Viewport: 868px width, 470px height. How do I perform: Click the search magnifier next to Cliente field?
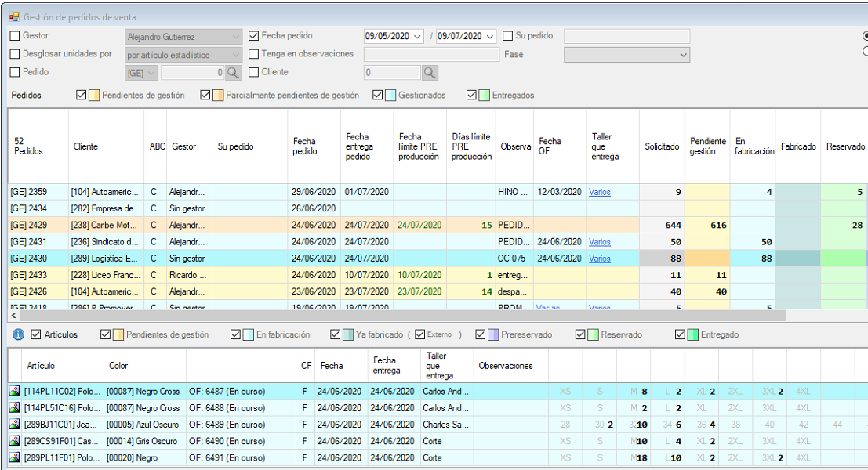[x=430, y=73]
